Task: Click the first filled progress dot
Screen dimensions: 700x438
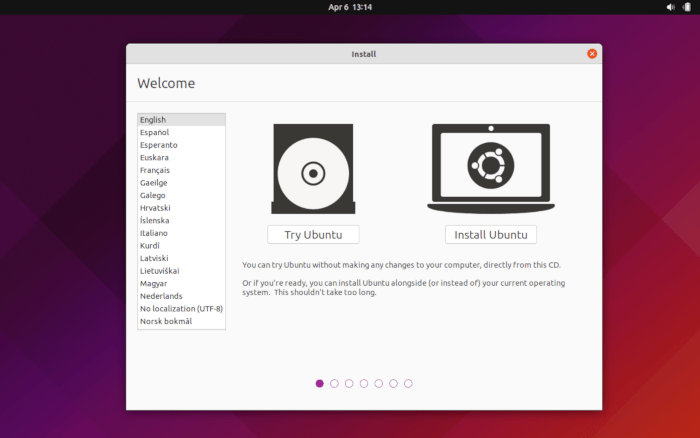Action: tap(319, 384)
